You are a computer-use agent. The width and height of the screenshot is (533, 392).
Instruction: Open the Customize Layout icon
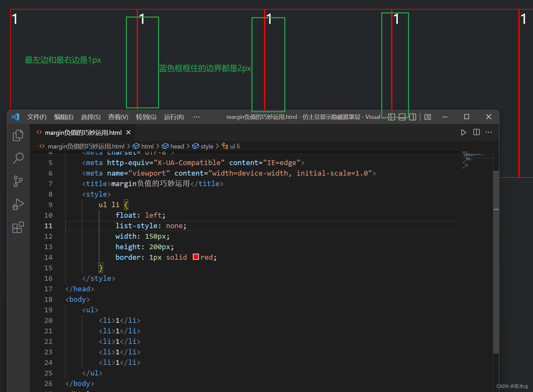428,117
